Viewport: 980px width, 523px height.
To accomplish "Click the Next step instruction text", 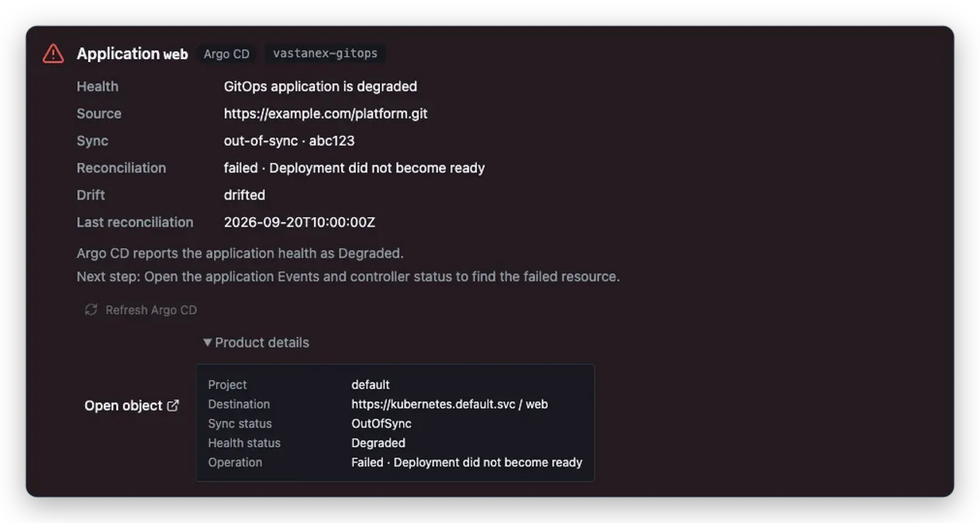I will click(x=348, y=276).
